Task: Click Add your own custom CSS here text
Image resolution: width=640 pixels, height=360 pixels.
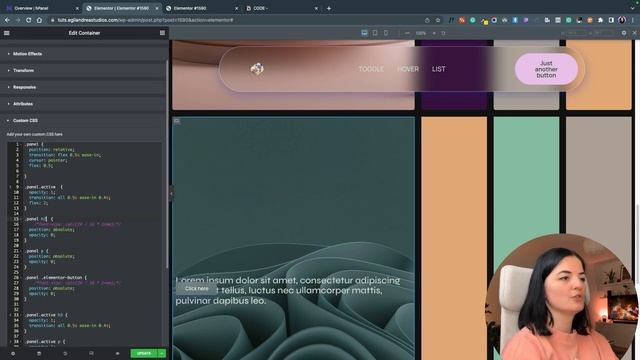Action: point(35,134)
